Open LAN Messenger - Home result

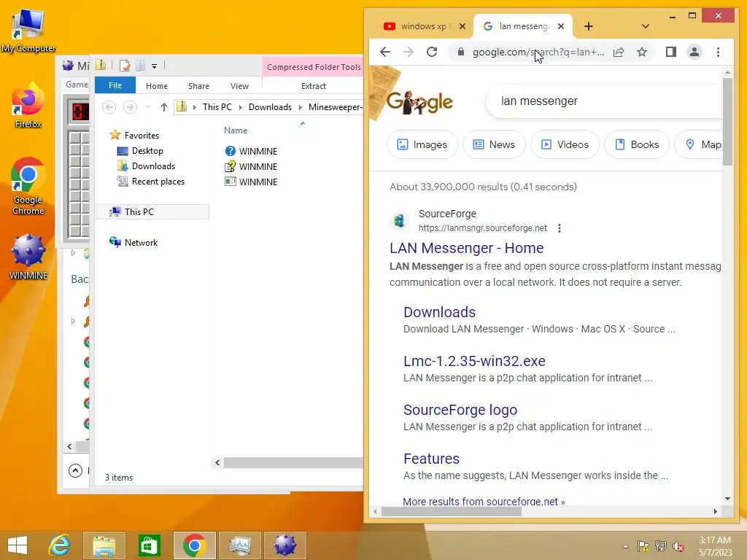click(466, 248)
